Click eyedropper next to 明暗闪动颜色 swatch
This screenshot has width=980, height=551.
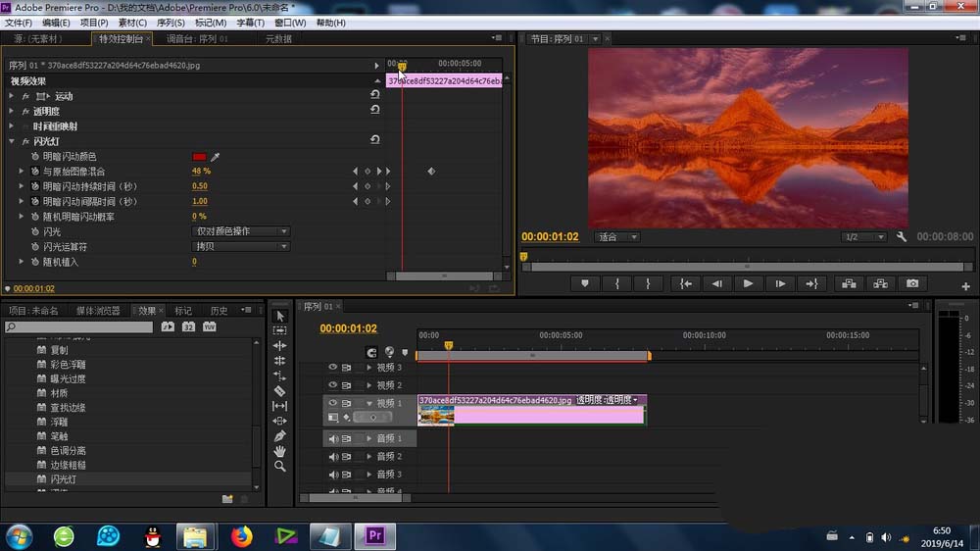(x=216, y=157)
